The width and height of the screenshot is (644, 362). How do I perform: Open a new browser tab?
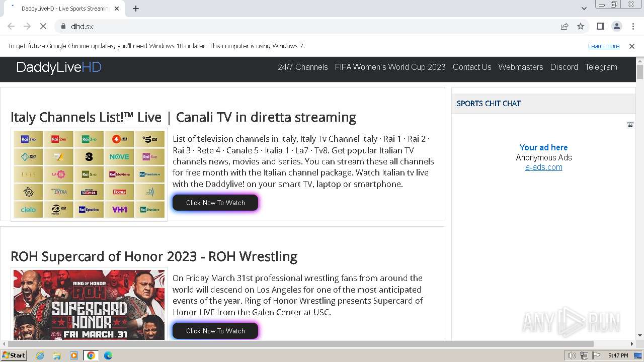pos(136,9)
